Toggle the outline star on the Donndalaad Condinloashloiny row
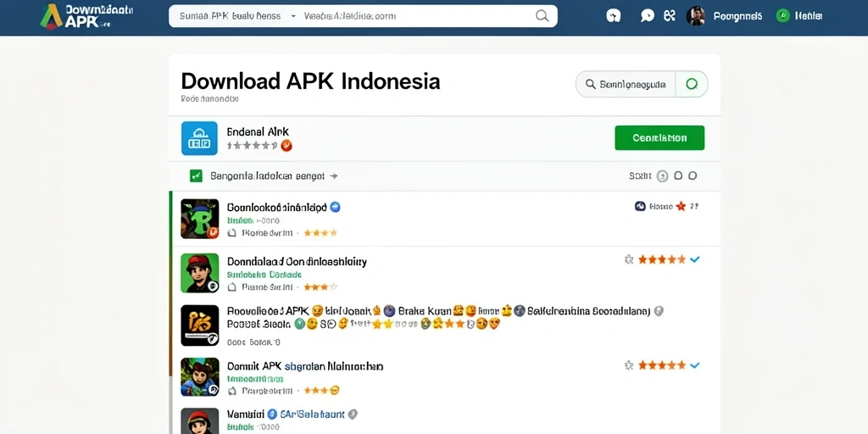The height and width of the screenshot is (434, 868). coord(629,259)
